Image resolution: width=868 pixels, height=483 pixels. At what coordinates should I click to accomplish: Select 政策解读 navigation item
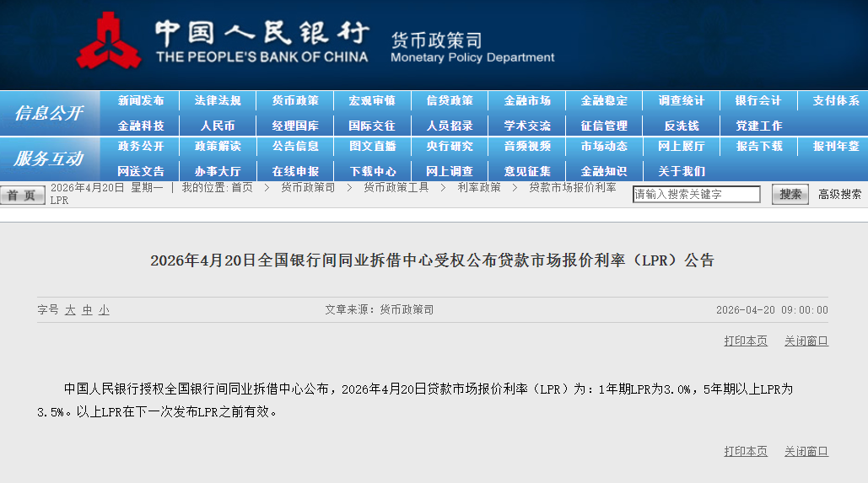click(x=218, y=146)
